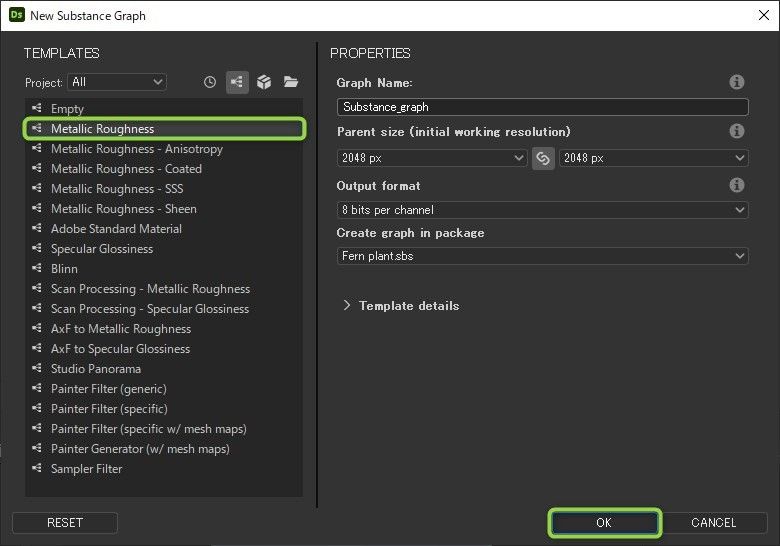Image resolution: width=780 pixels, height=546 pixels.
Task: Choose AxF to Specular Glossiness
Action: point(164,349)
